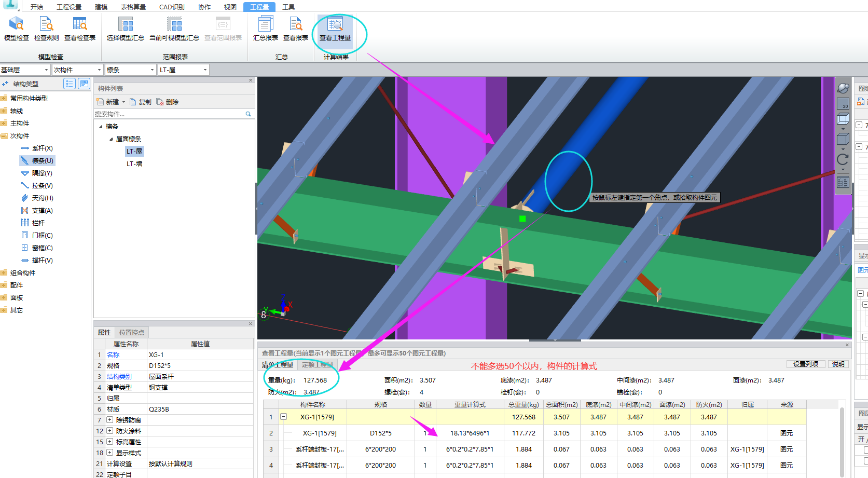Delete the component with the 删除 icon

[167, 102]
